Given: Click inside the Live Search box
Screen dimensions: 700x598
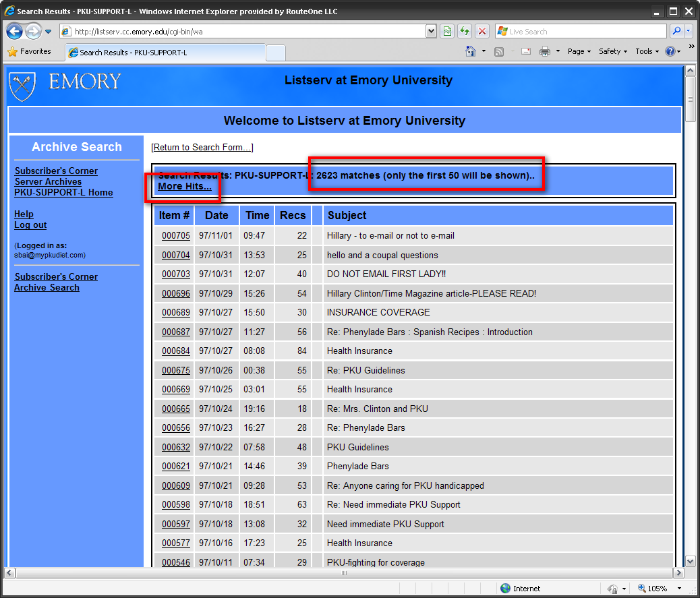Looking at the screenshot, I should pyautogui.click(x=581, y=31).
